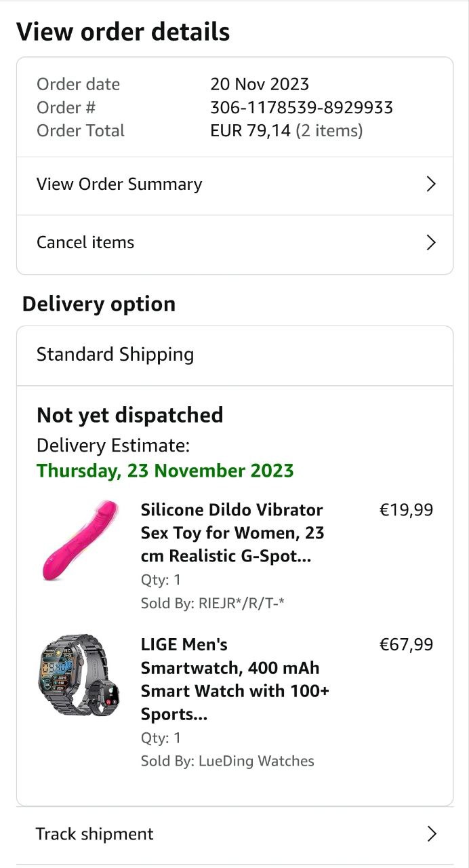The height and width of the screenshot is (868, 469).
Task: Click the order number 306-1178539-8929933
Action: 302,107
